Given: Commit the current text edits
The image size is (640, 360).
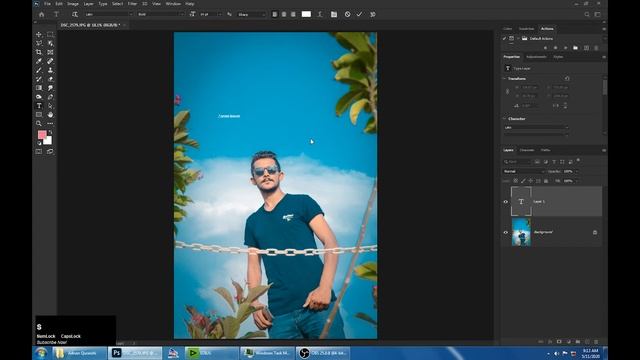Looking at the screenshot, I should click(359, 14).
